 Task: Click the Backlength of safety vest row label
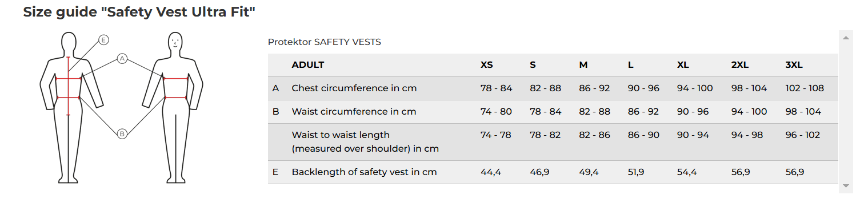pos(364,172)
